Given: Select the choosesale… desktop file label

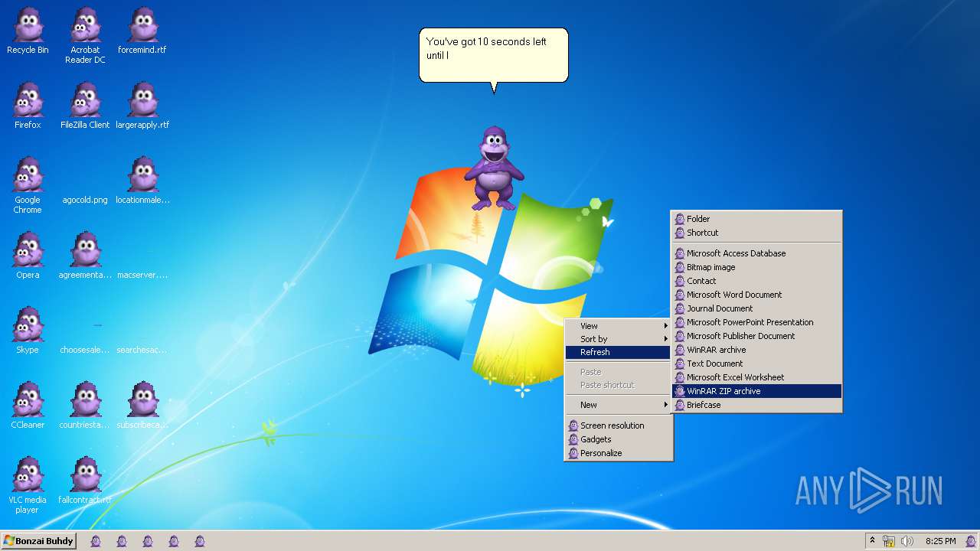Looking at the screenshot, I should pos(85,350).
